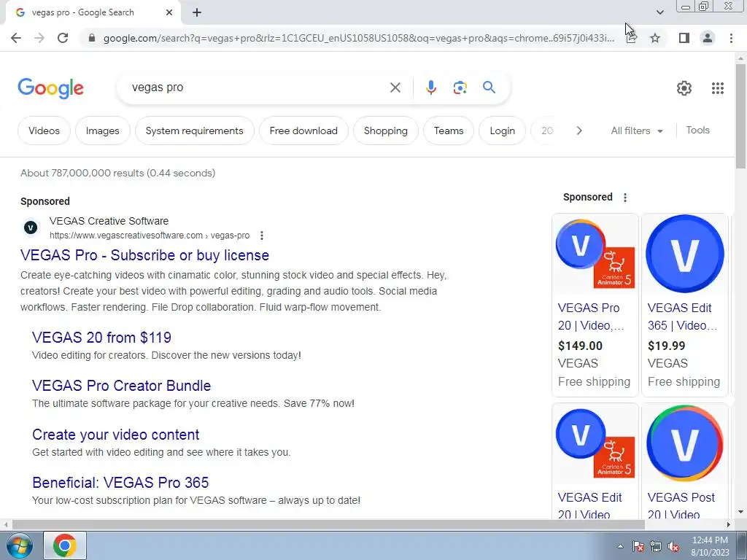Open a new browser tab
This screenshot has width=747, height=560.
point(197,12)
